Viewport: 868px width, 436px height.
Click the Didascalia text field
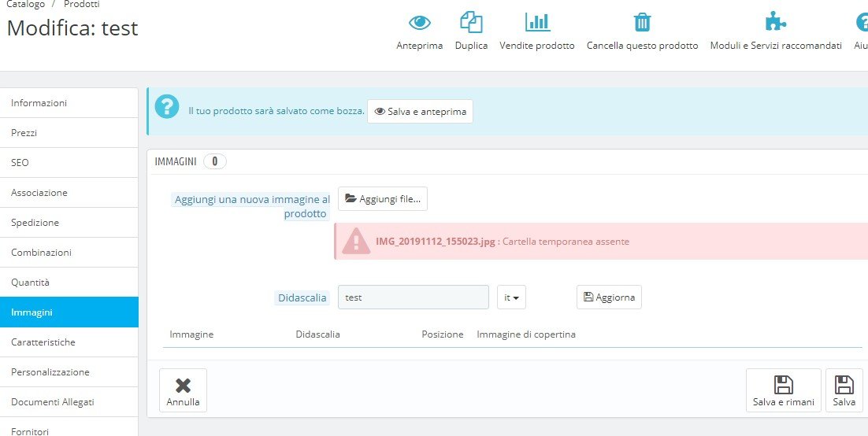coord(414,297)
